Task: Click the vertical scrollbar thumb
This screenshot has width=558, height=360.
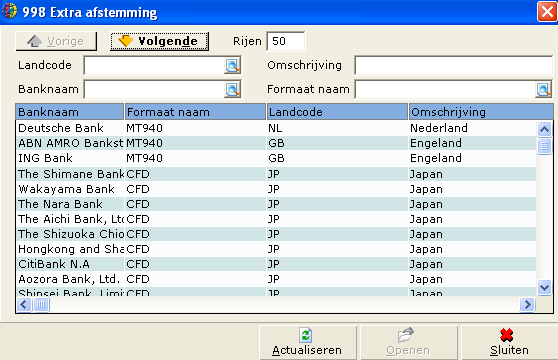Action: [544, 146]
